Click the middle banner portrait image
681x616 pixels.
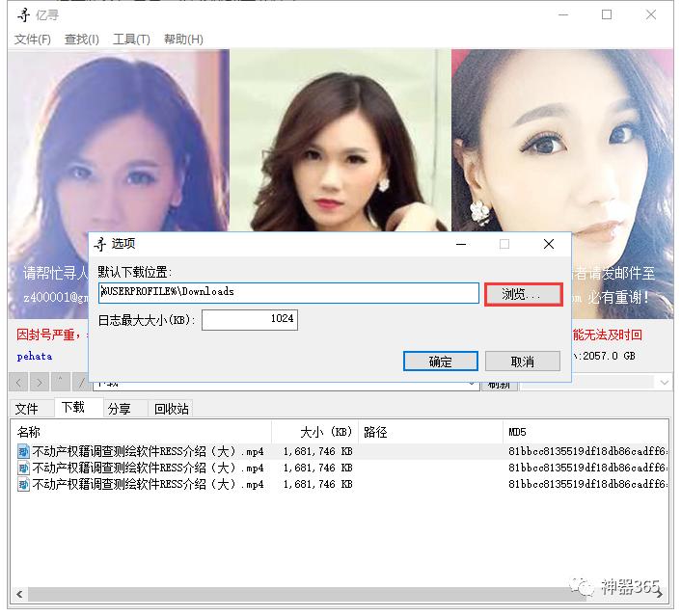tap(340, 140)
